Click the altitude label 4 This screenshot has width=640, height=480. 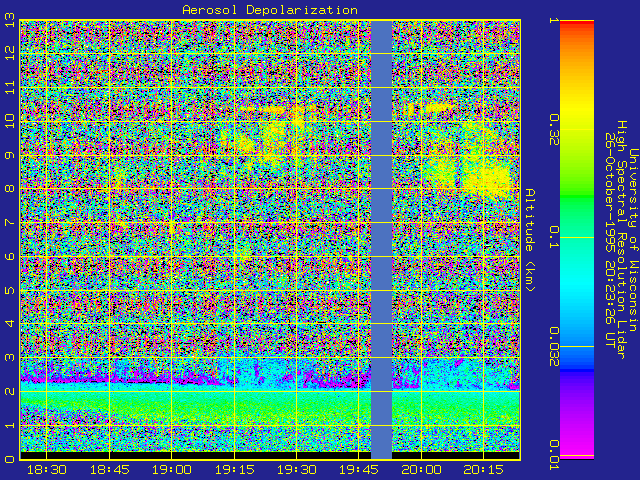(x=10, y=324)
